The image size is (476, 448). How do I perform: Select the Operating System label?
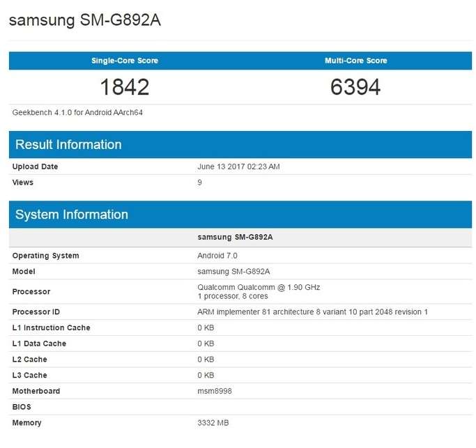click(x=45, y=256)
